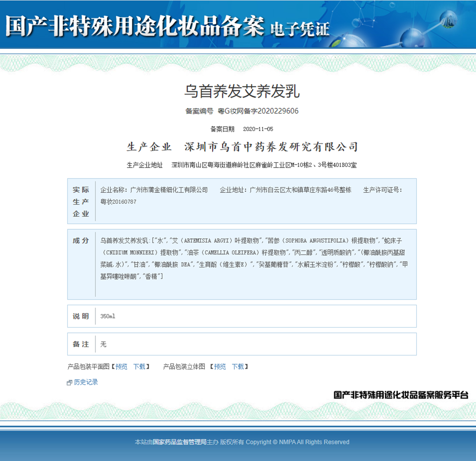Open the 历史记录 link
Viewport: 476px width, 461px height.
point(86,382)
